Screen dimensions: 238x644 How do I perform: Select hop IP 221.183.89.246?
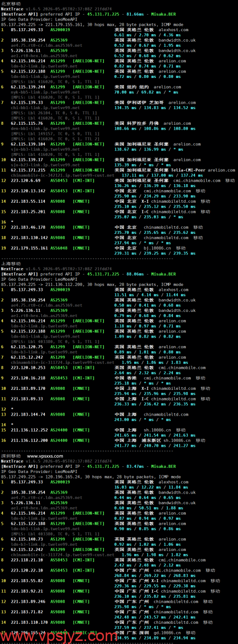click(27, 602)
